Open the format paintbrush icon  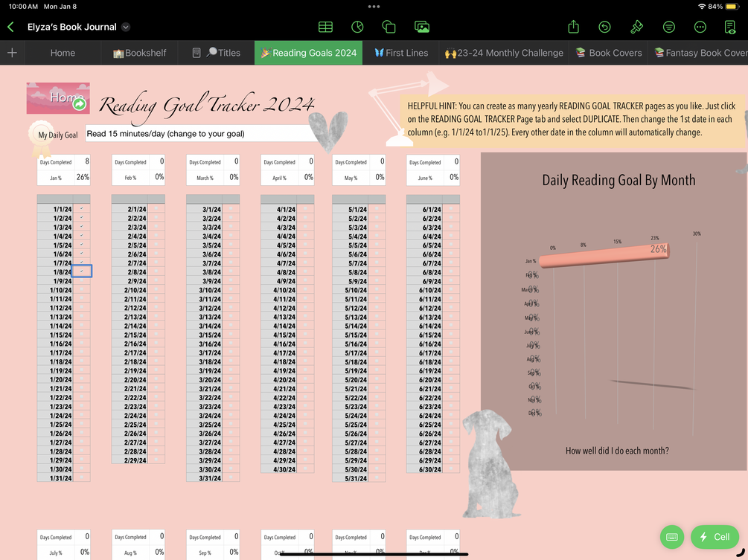pos(636,28)
